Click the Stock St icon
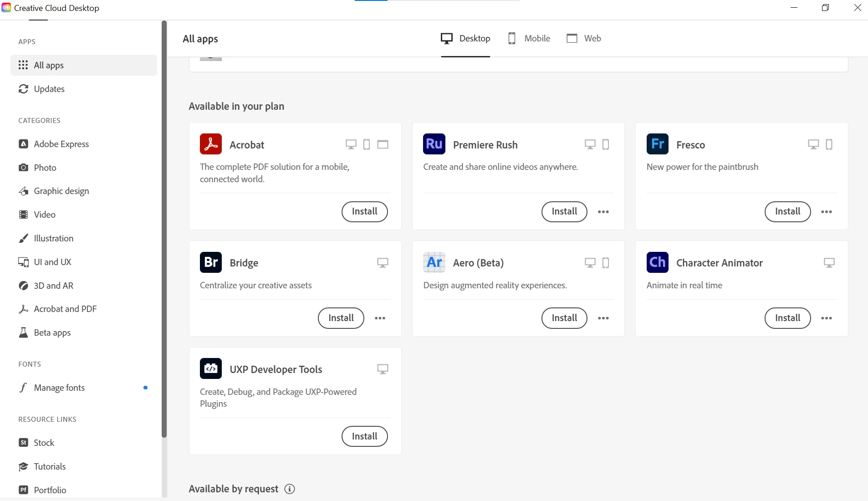The height and width of the screenshot is (501, 868). (23, 443)
